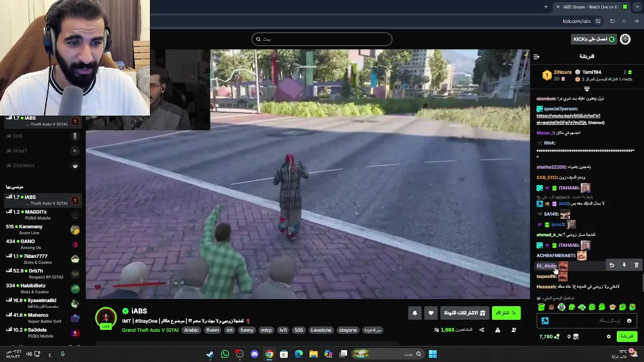Delete KL_Abdo's message with trash icon
Screen dimensions: 644x362
click(x=636, y=265)
